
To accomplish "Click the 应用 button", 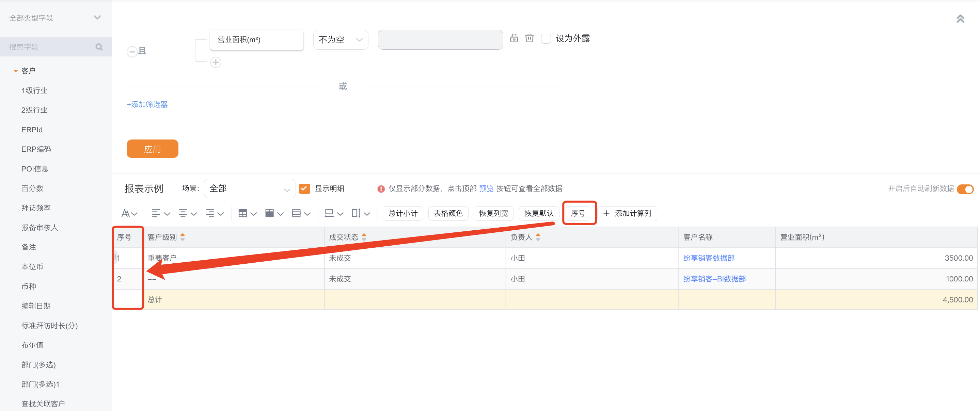I will tap(153, 149).
